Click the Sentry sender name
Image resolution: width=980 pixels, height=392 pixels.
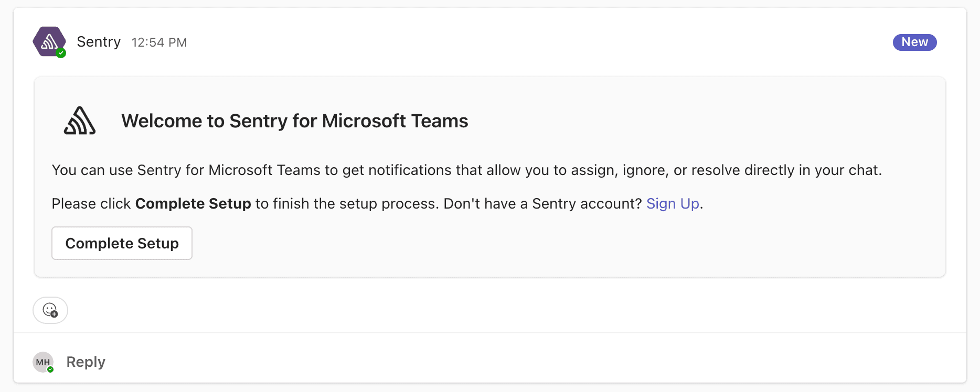click(98, 41)
